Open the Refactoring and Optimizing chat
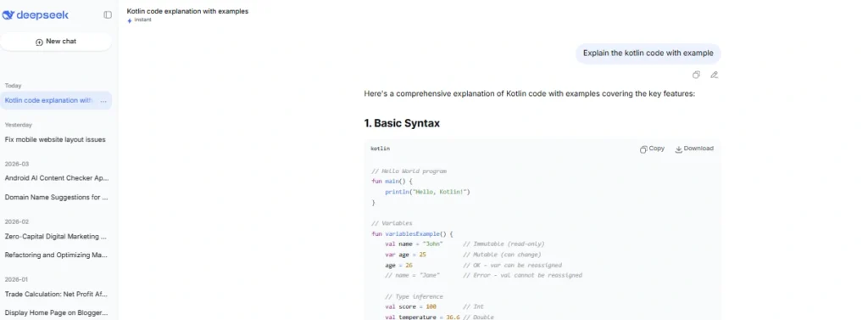 [56, 255]
